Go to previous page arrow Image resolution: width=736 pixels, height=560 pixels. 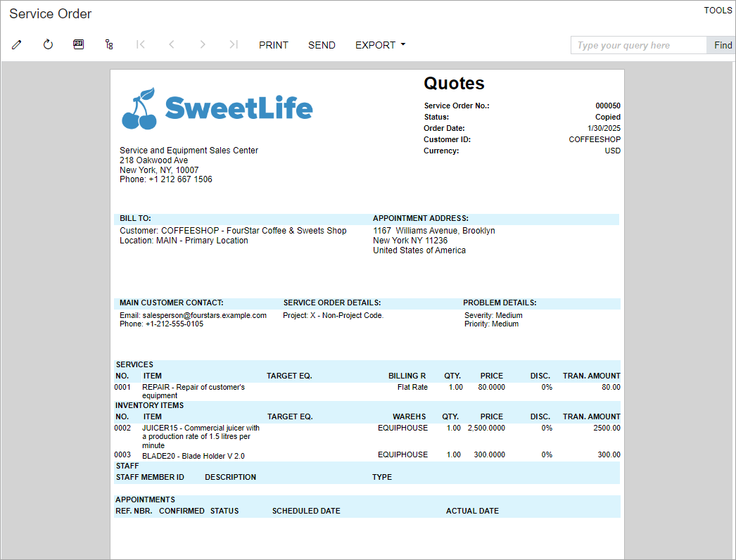coord(172,45)
